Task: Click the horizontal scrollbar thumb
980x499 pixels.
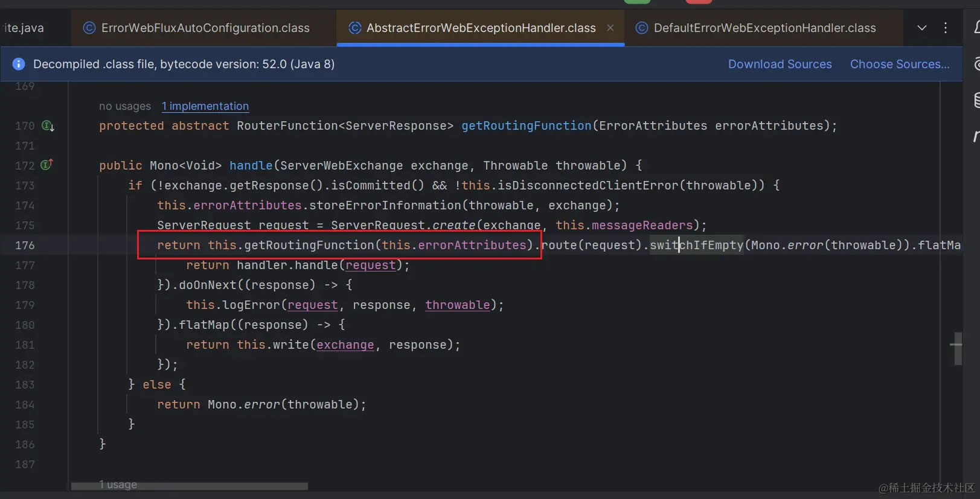Action: 190,486
